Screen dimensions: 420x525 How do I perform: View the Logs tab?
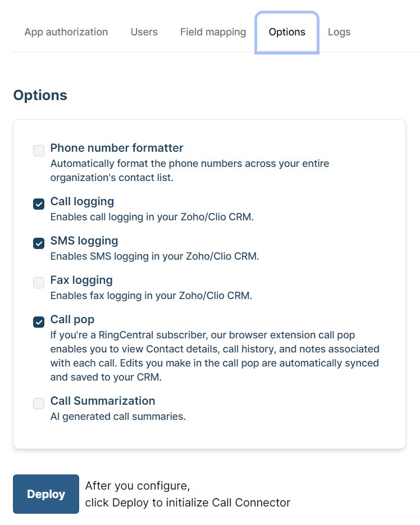[x=339, y=32]
